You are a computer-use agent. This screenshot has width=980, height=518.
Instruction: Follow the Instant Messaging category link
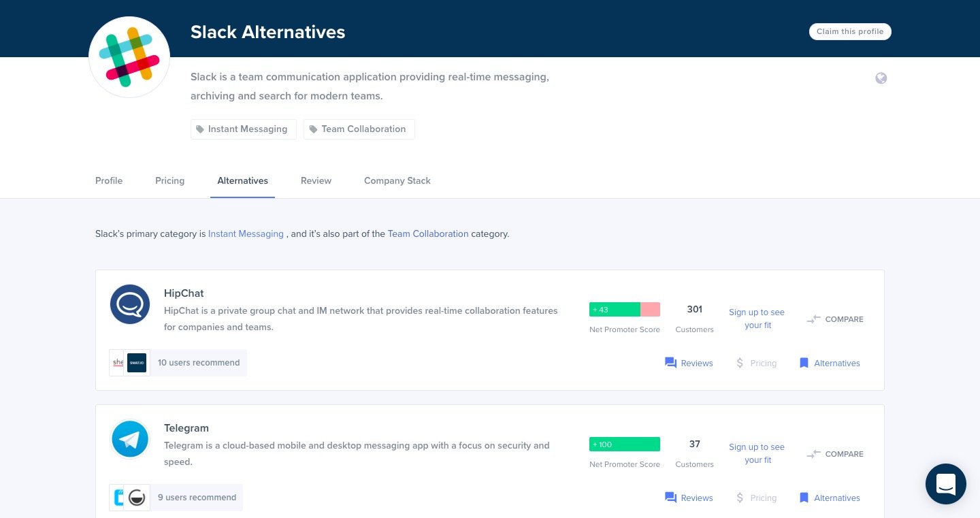[246, 233]
